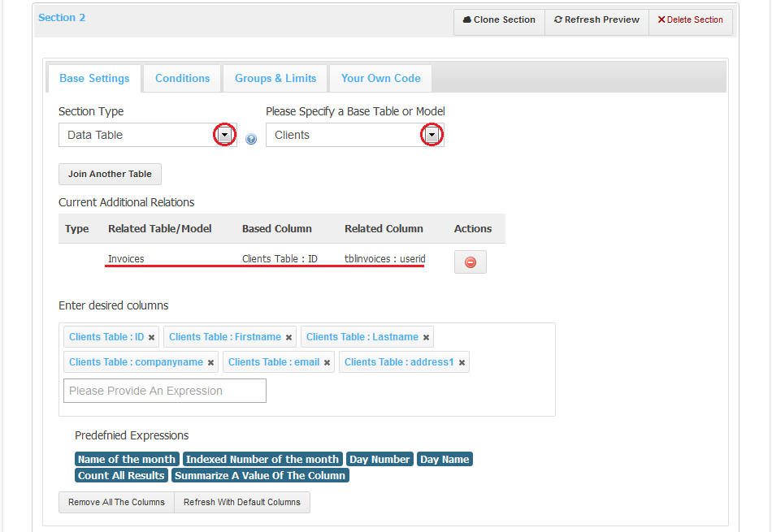Click Refresh With Default Columns button
This screenshot has height=532, width=772.
pyautogui.click(x=241, y=503)
